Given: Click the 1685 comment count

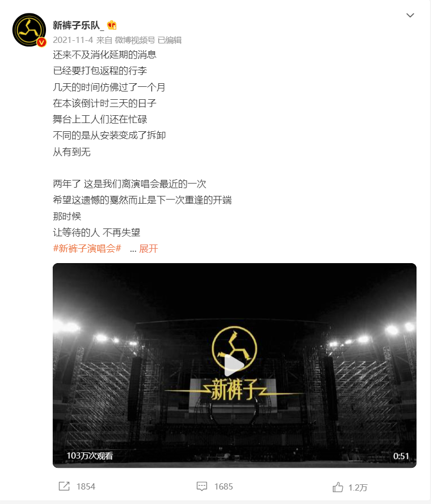Looking at the screenshot, I should 224,486.
